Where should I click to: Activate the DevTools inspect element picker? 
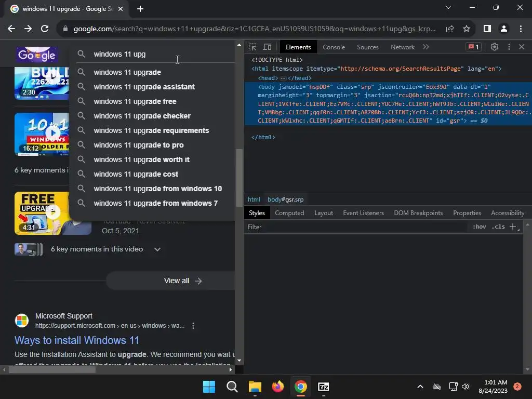tap(252, 47)
